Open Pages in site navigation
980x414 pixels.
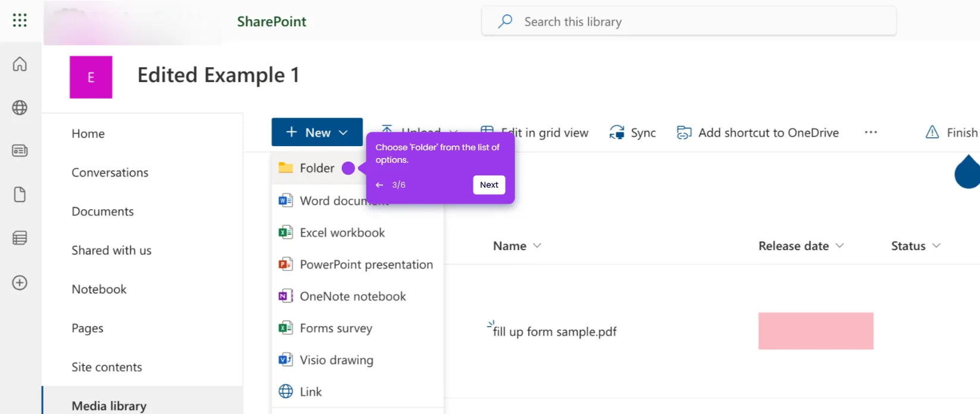coord(87,328)
